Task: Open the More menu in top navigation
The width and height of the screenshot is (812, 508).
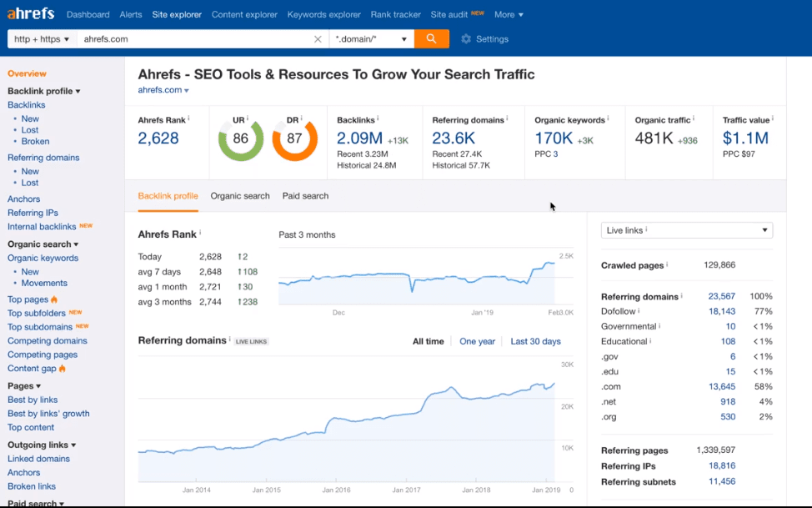Action: point(509,14)
